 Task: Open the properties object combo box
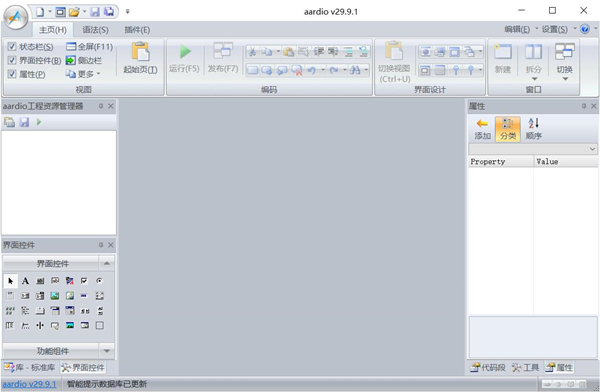click(533, 149)
